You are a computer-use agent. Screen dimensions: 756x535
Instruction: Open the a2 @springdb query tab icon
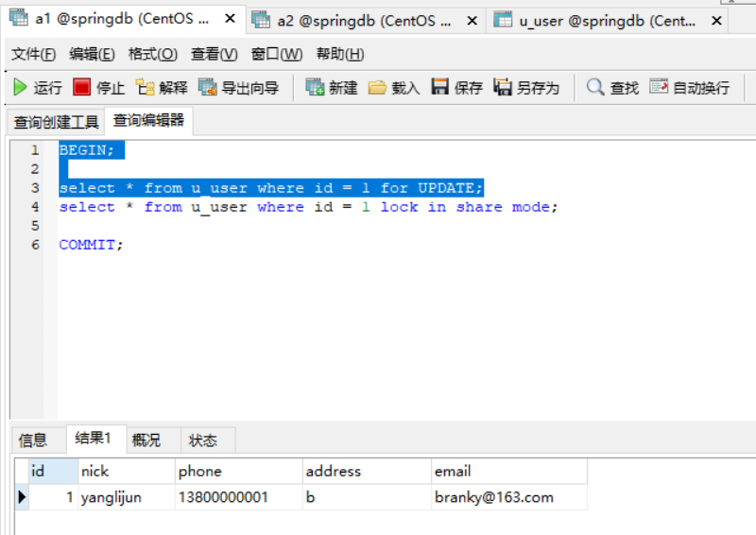pos(261,20)
